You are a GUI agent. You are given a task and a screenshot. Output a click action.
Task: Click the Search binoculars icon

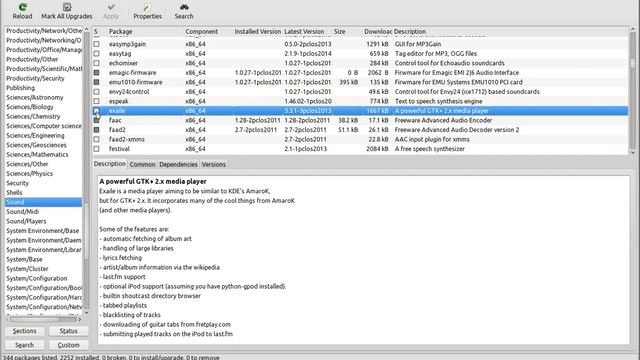(x=184, y=7)
